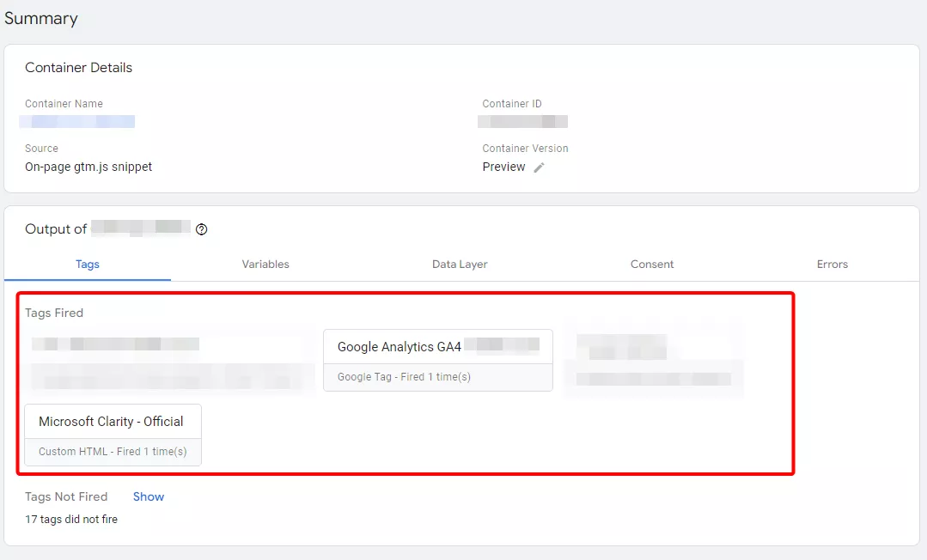Select the Google Tag - Fired 1 time(s) text
927x560 pixels.
(x=404, y=377)
